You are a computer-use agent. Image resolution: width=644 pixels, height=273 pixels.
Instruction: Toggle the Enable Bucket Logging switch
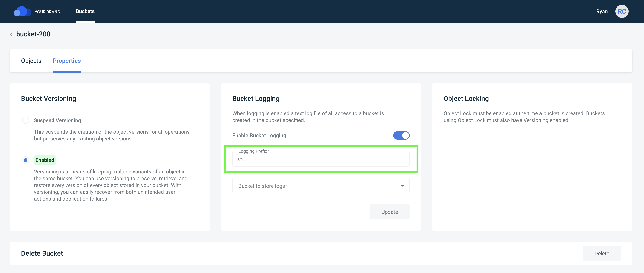(x=401, y=135)
